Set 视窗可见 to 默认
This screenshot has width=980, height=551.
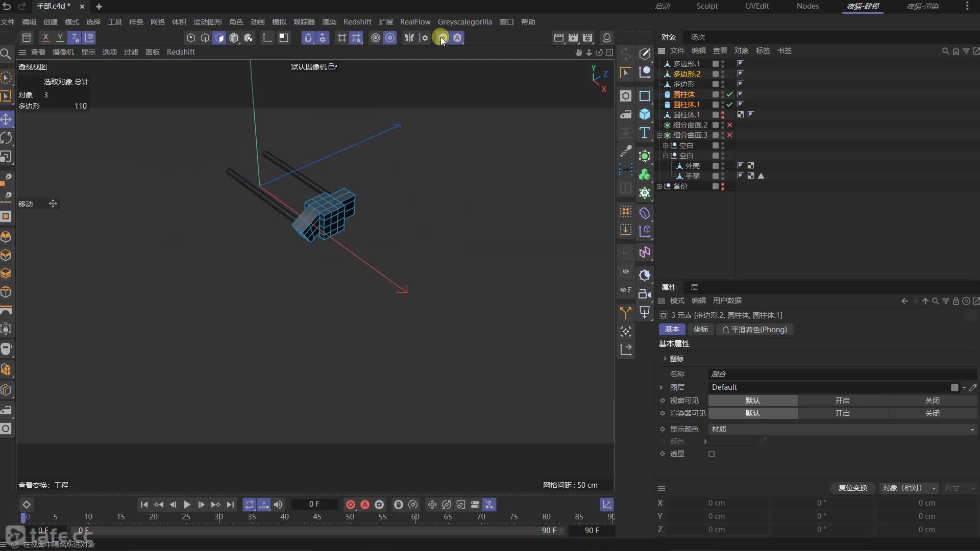[753, 400]
